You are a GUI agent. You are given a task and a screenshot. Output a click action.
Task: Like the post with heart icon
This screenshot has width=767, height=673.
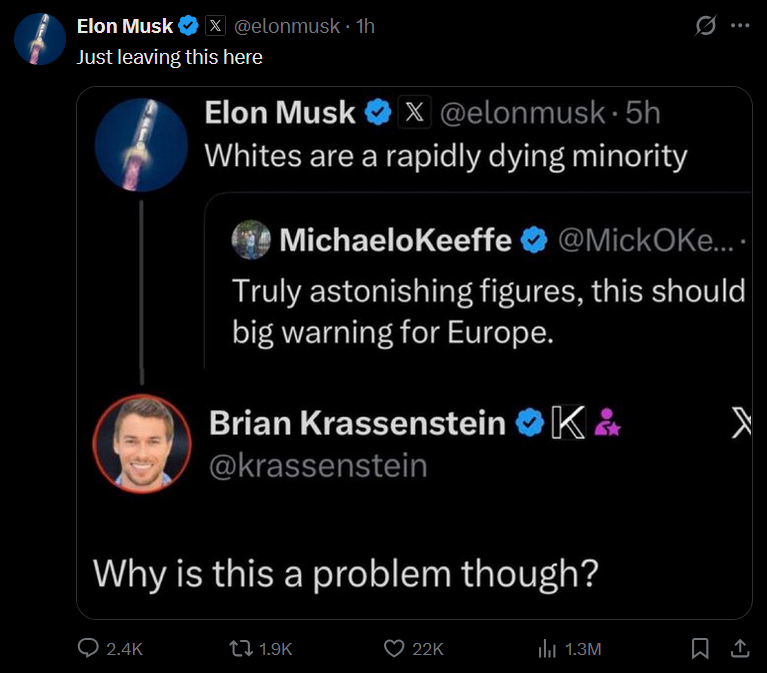[x=395, y=648]
